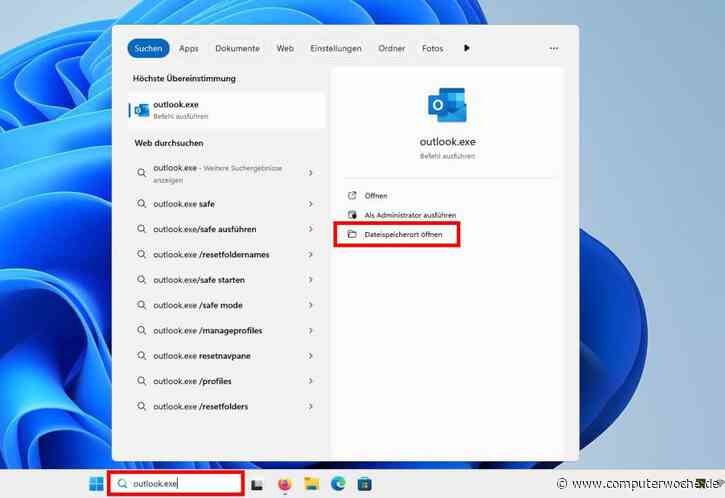725x498 pixels.
Task: Click search icon beside 'outlook.exe /profiles'
Action: click(x=141, y=381)
